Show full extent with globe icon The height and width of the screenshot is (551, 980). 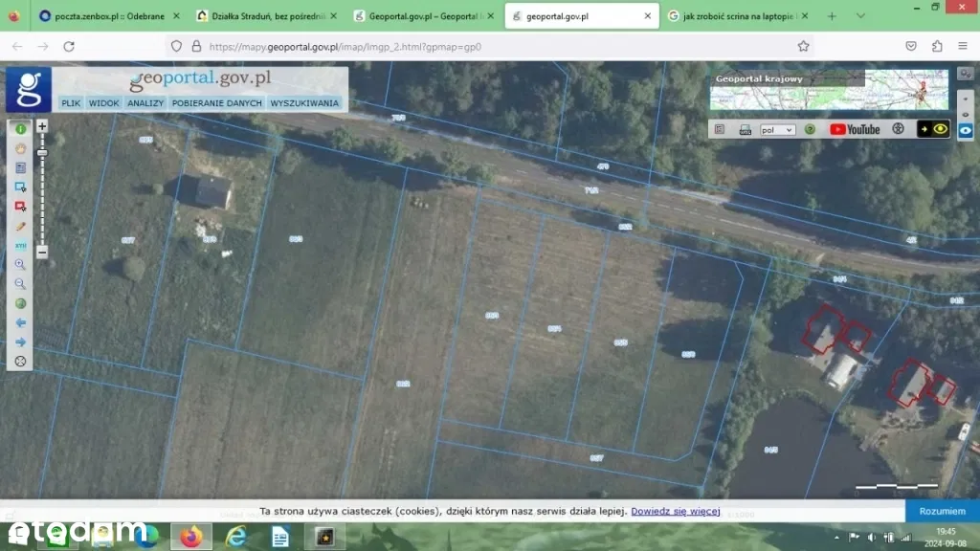[20, 304]
